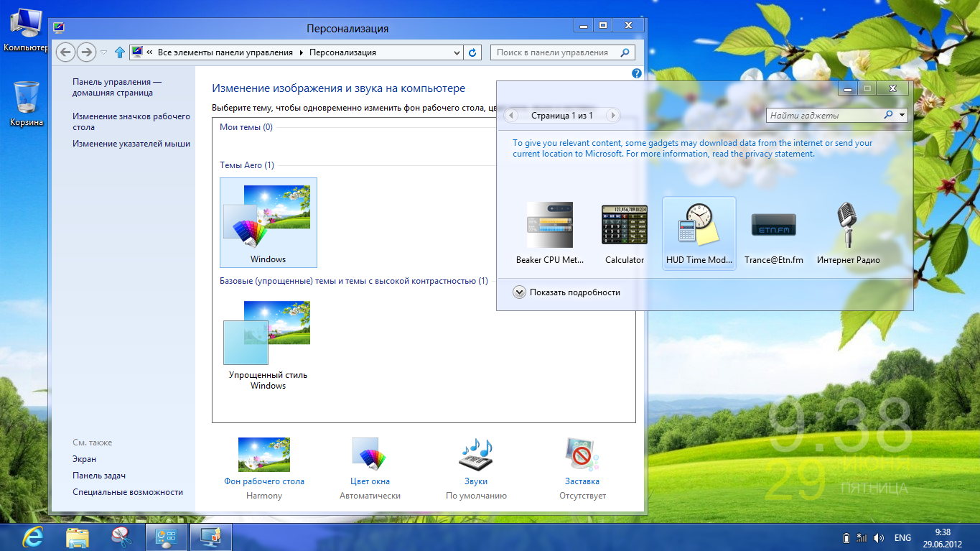Click the ENG language indicator
980x551 pixels.
pyautogui.click(x=902, y=538)
